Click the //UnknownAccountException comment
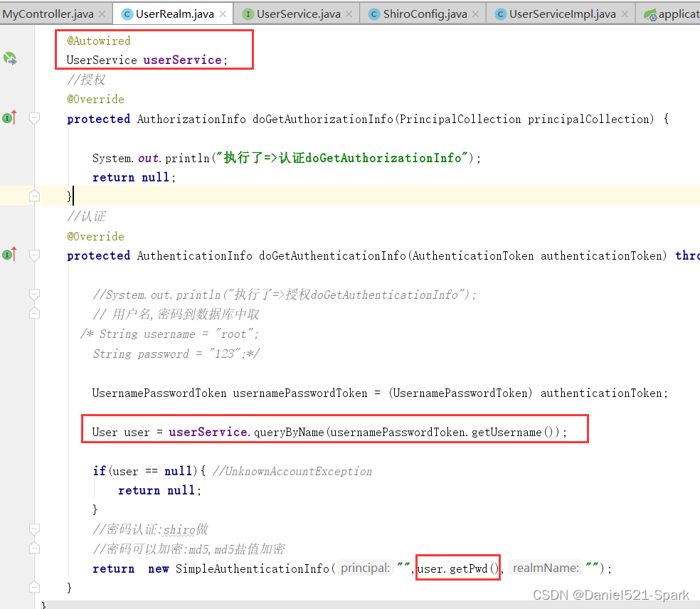700x609 pixels. click(x=292, y=471)
